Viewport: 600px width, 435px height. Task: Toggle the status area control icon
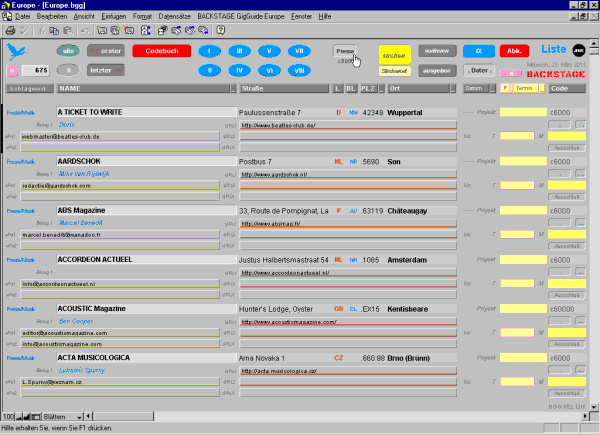[36, 416]
